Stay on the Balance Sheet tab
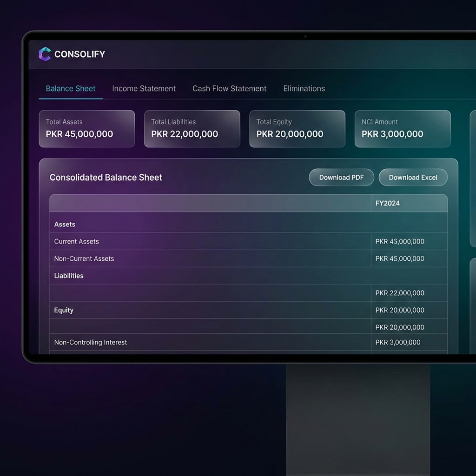Image resolution: width=476 pixels, height=476 pixels. point(70,88)
